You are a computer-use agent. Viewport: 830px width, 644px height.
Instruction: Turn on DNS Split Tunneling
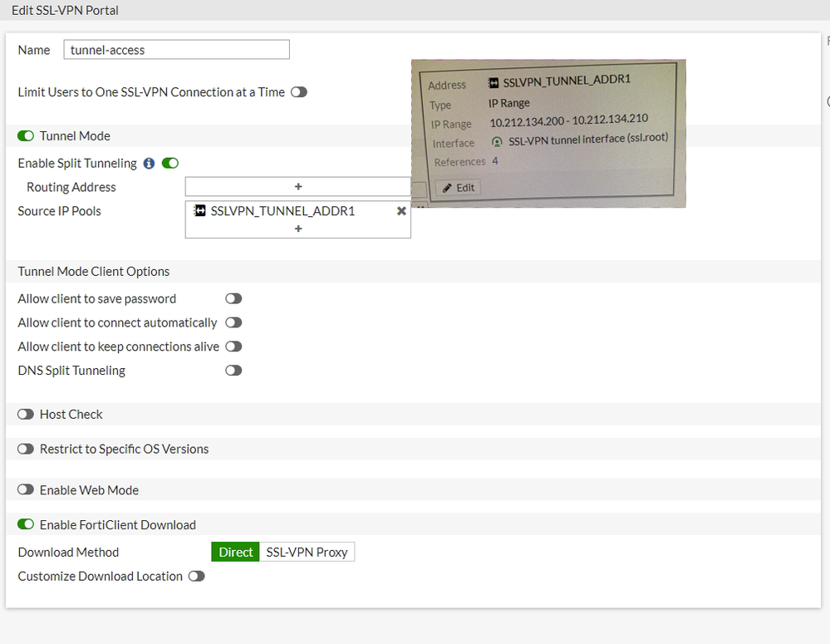[x=233, y=370]
